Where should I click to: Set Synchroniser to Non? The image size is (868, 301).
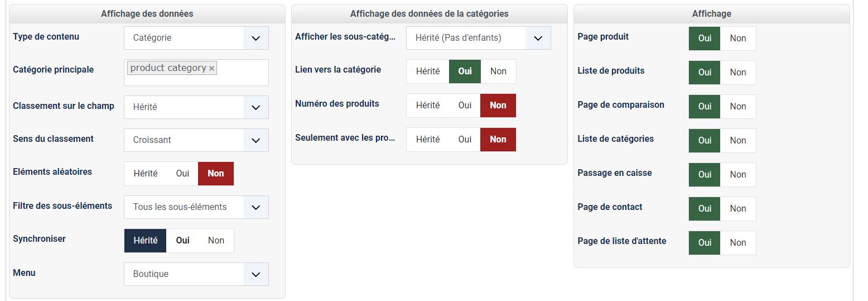216,241
